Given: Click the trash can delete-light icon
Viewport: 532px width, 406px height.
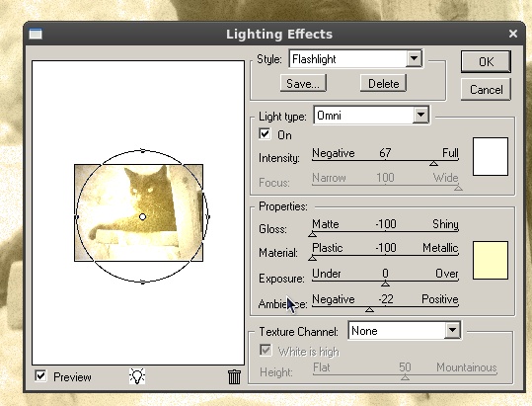Looking at the screenshot, I should click(234, 376).
